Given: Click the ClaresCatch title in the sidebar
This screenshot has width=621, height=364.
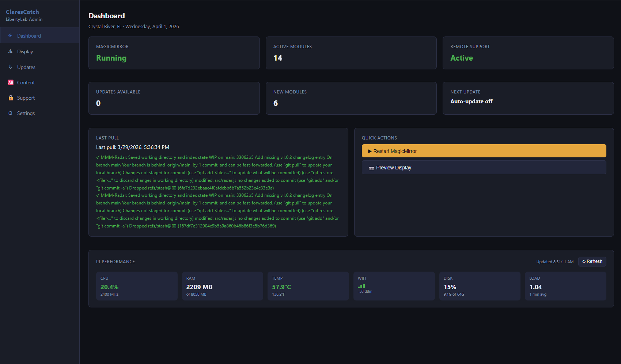Looking at the screenshot, I should (x=22, y=12).
